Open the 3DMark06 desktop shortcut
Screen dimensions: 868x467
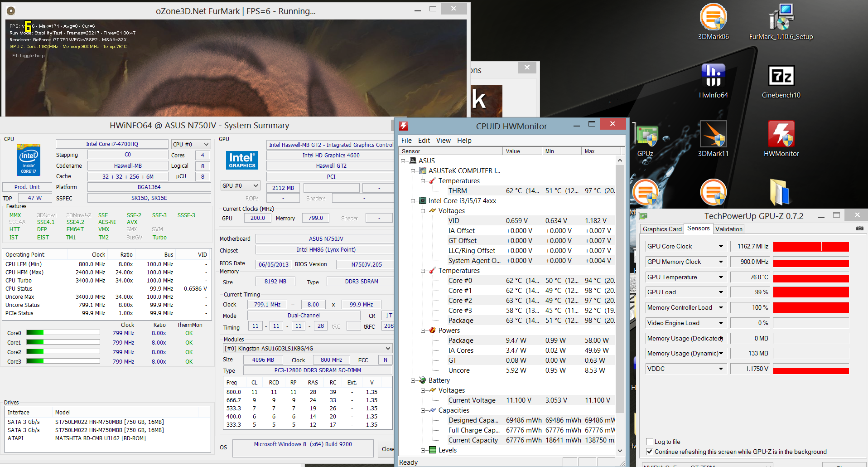pyautogui.click(x=713, y=22)
